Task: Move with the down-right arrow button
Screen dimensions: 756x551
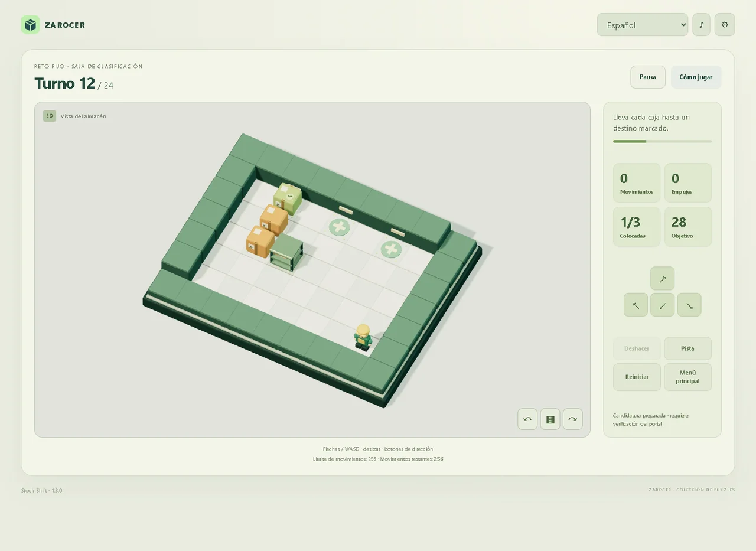Action: pos(689,305)
